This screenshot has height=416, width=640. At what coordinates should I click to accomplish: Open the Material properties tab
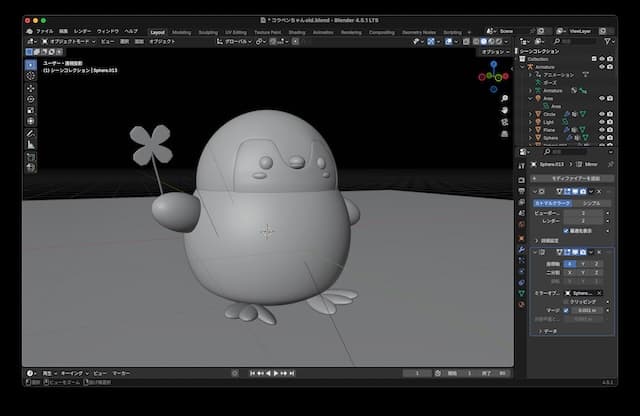click(x=522, y=305)
